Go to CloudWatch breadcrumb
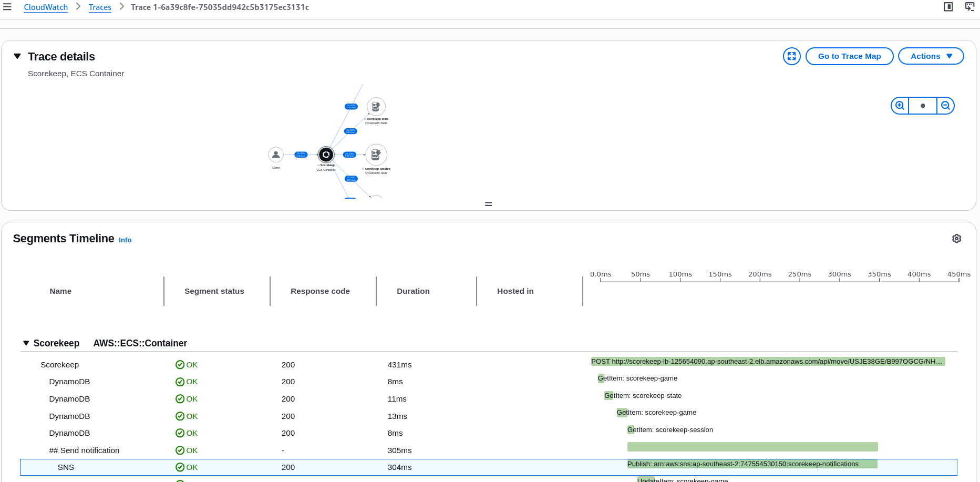 (46, 7)
